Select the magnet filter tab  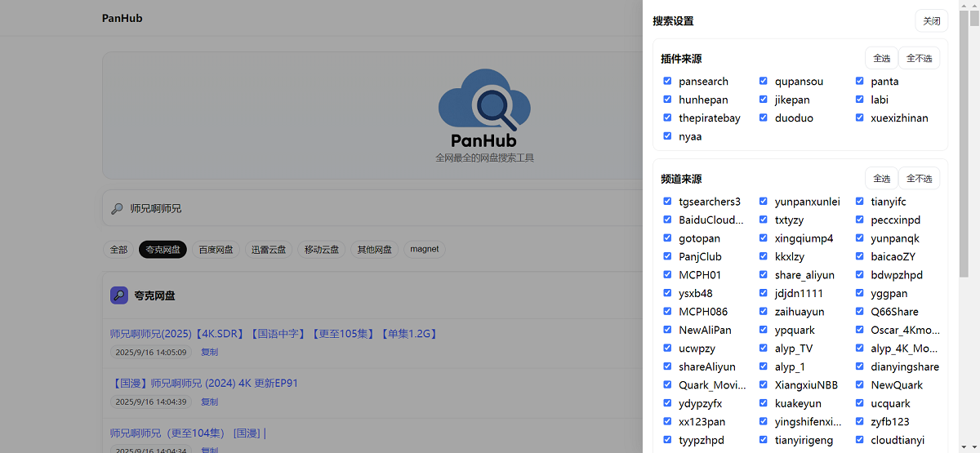pos(424,250)
